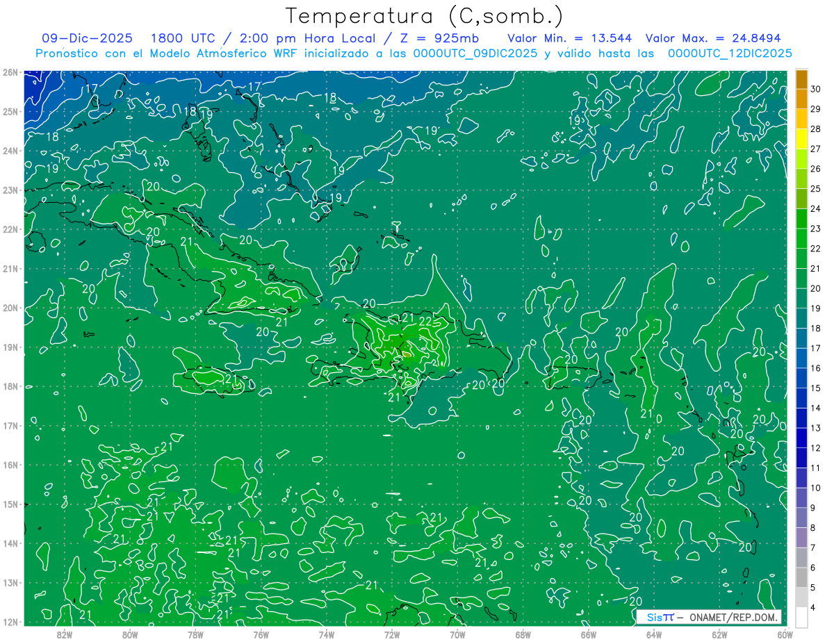Click the 72W longitude axis label
The image size is (834, 644).
(392, 634)
